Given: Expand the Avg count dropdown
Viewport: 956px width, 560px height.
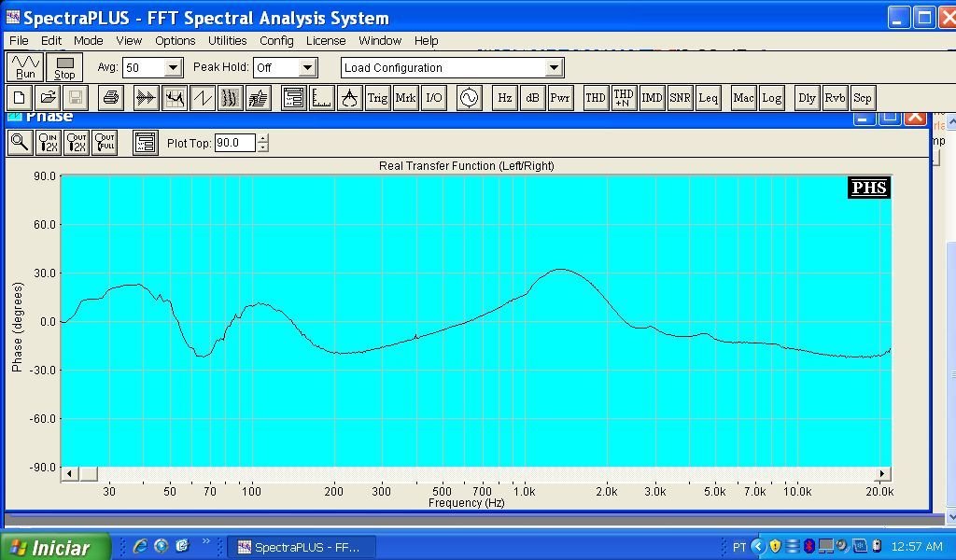Looking at the screenshot, I should (173, 68).
